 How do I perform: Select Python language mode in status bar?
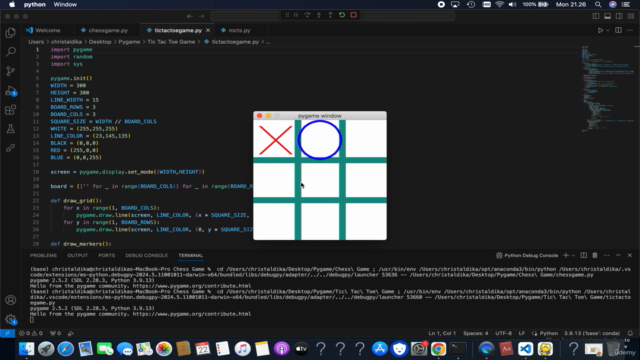[549, 333]
